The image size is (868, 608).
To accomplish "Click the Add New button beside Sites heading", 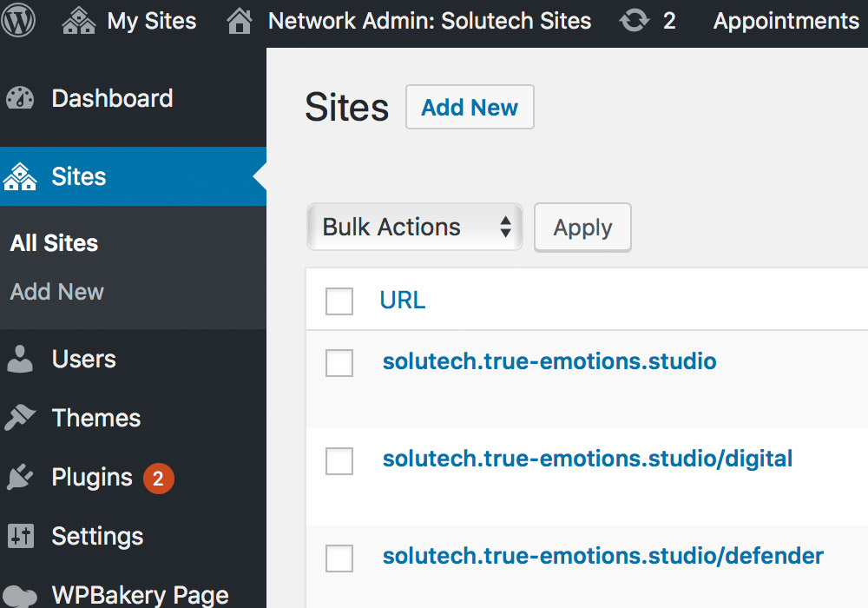I will click(470, 108).
